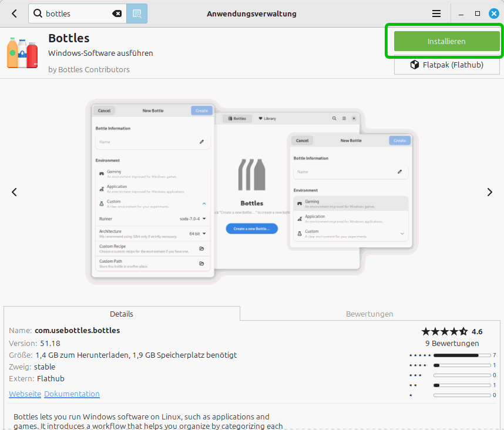Install Bottles with the Installieren button
Screen dimensions: 504x430
446,41
